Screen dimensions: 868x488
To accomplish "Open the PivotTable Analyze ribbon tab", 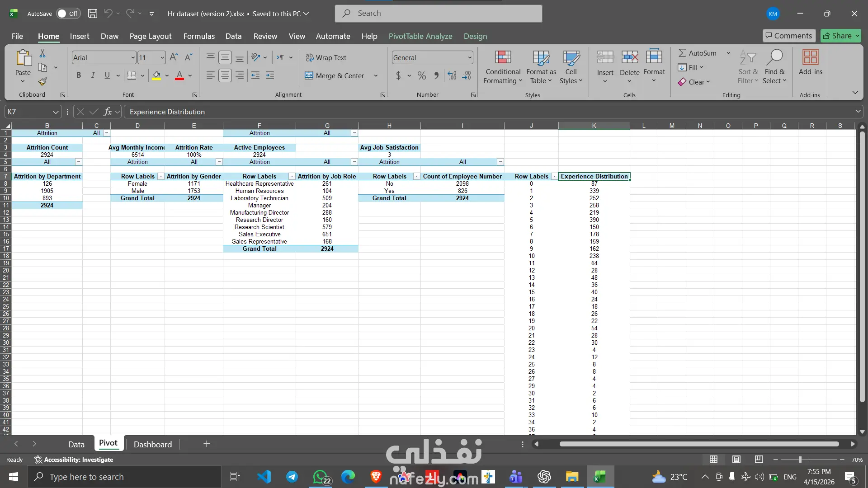I will point(420,36).
